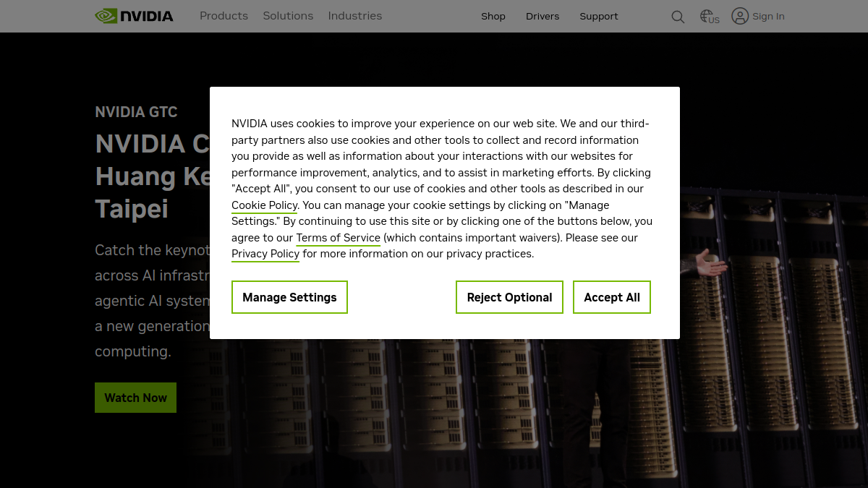Open the Drivers link
The height and width of the screenshot is (488, 868).
[x=542, y=16]
